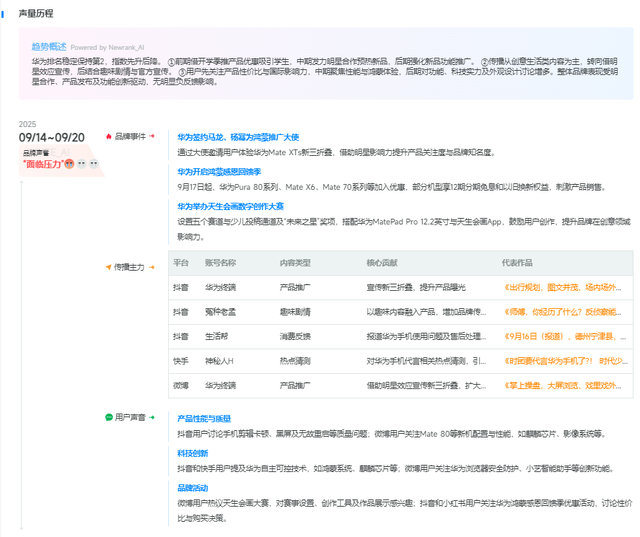
Task: Click the last grey face emoji in 品牌声誉 card
Action: 94,164
